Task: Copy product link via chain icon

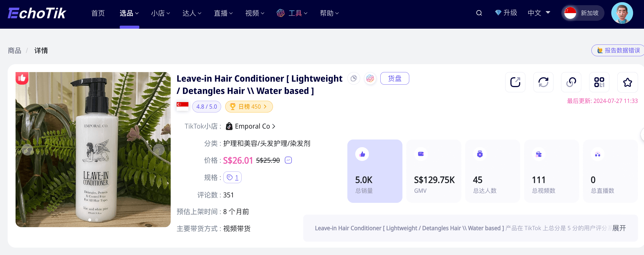Action: [571, 82]
